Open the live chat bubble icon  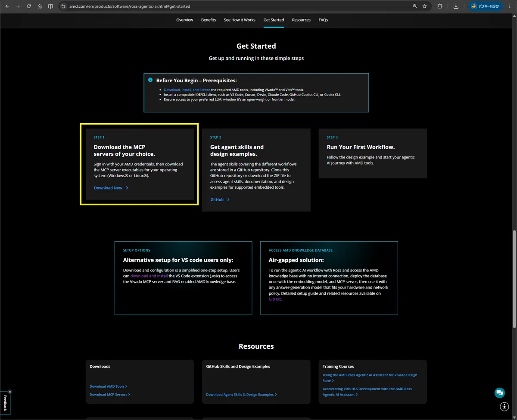[x=499, y=393]
